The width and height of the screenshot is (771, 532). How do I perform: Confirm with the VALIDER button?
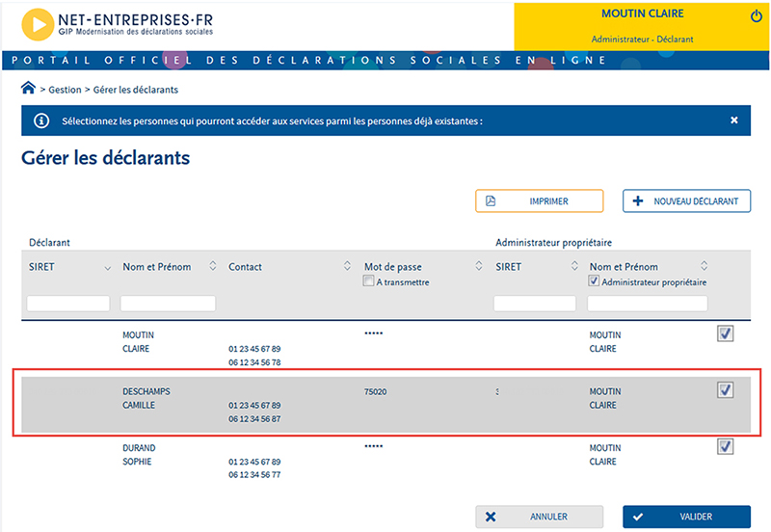(686, 517)
